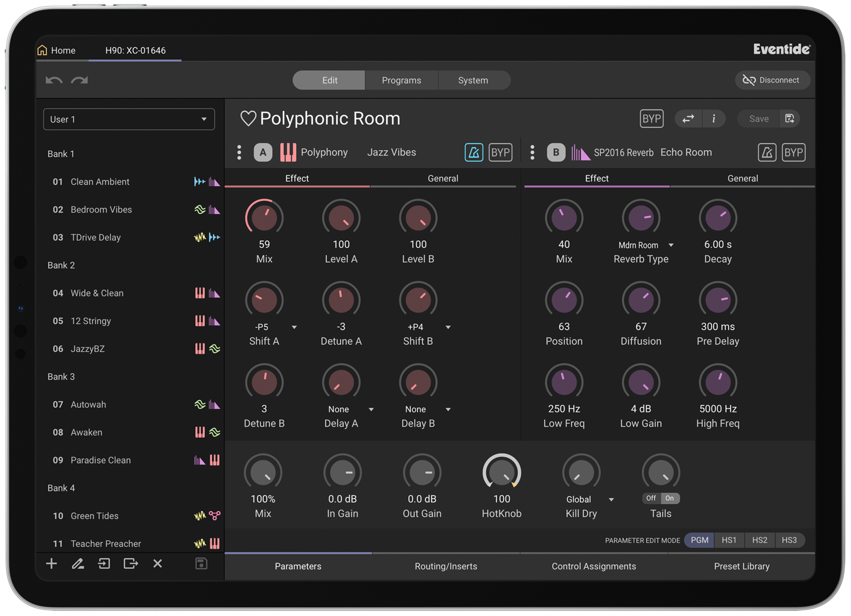Click the pencil edit icon in sidebar
The height and width of the screenshot is (616, 851).
pos(78,563)
